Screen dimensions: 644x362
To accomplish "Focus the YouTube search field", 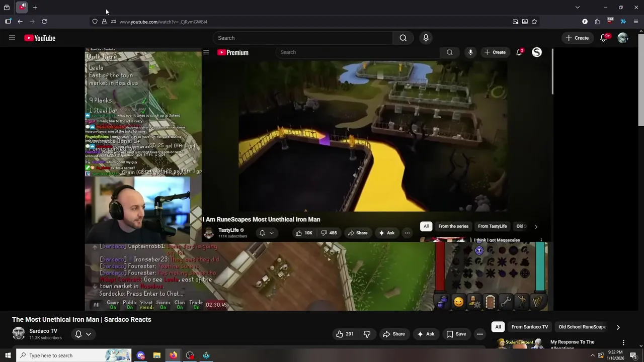I will pos(303,38).
